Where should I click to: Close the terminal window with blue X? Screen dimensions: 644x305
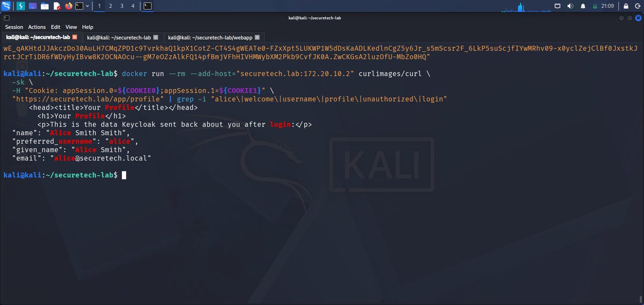coord(638,18)
